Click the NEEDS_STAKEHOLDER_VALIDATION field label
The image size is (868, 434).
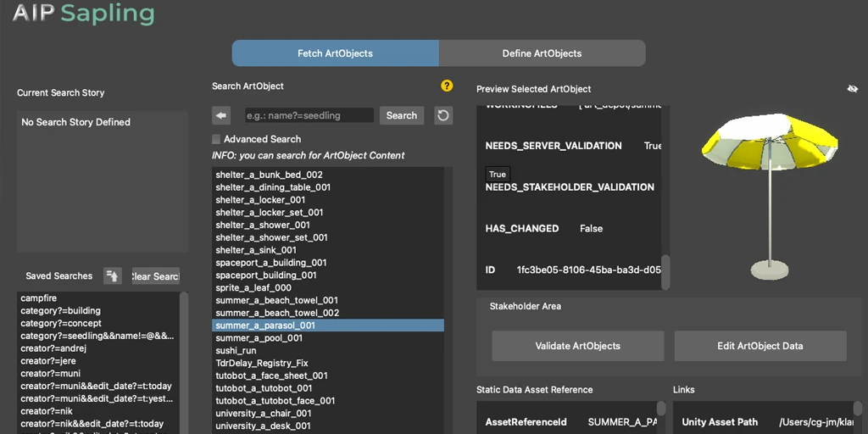point(570,187)
